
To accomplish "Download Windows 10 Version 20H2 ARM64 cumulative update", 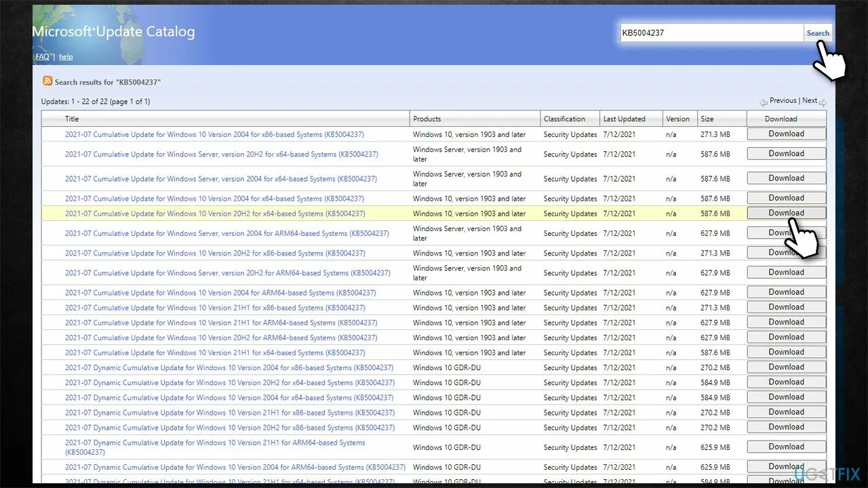I will [786, 337].
